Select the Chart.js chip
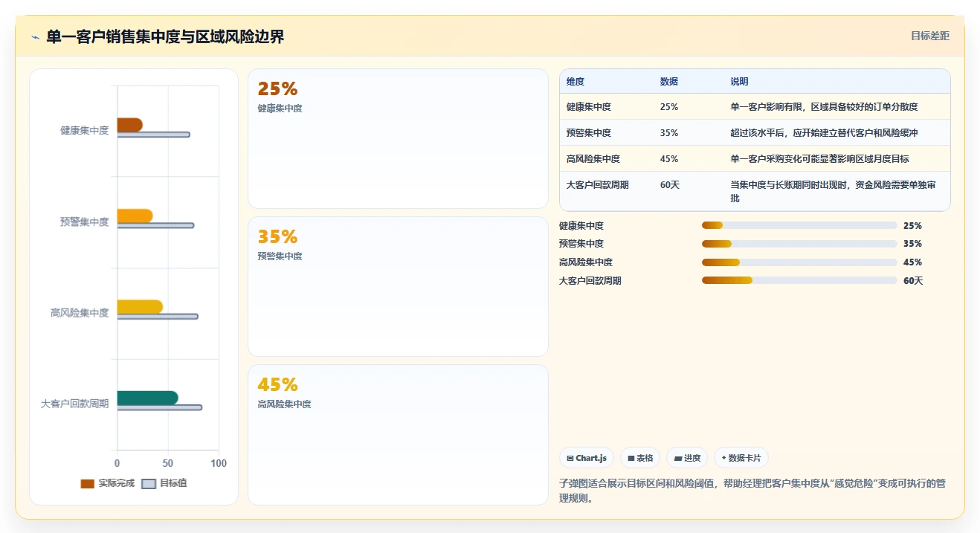 pyautogui.click(x=587, y=458)
